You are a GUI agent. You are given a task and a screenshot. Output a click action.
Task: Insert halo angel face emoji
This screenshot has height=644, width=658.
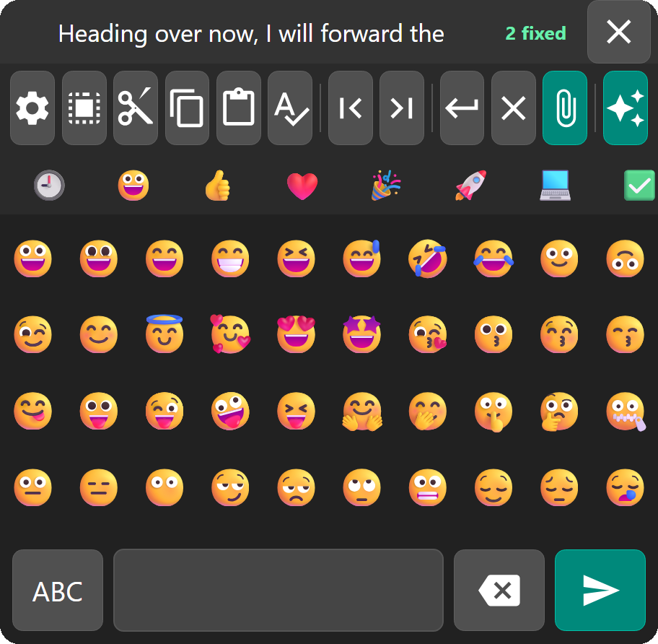click(x=164, y=334)
